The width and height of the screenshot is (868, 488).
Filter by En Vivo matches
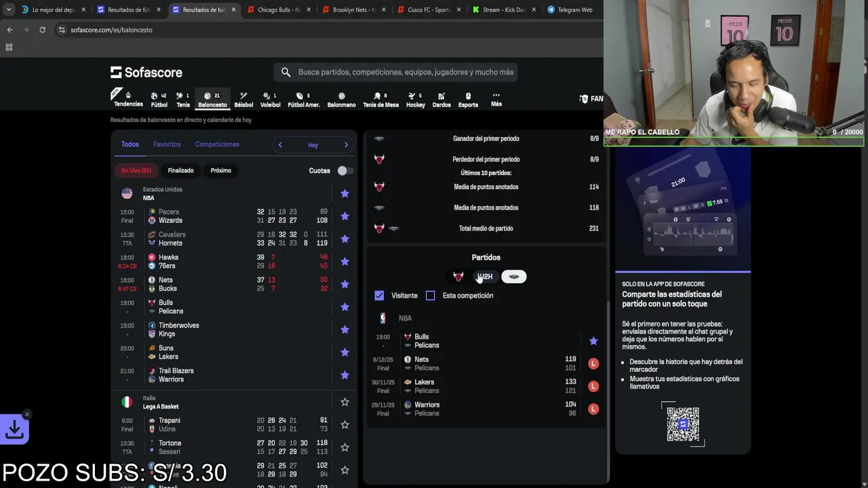coord(136,170)
